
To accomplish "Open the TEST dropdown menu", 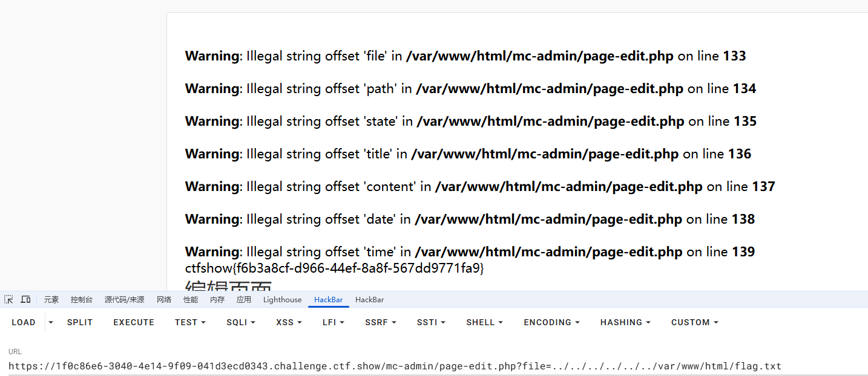I will pos(190,323).
